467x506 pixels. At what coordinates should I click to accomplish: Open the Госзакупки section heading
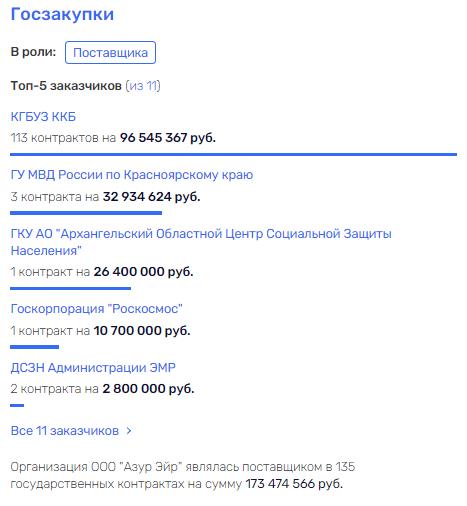point(62,15)
